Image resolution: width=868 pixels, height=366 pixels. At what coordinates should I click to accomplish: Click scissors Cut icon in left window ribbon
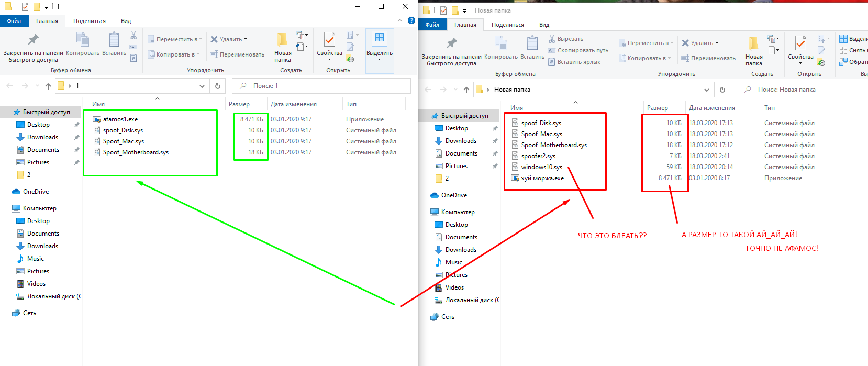coord(133,36)
